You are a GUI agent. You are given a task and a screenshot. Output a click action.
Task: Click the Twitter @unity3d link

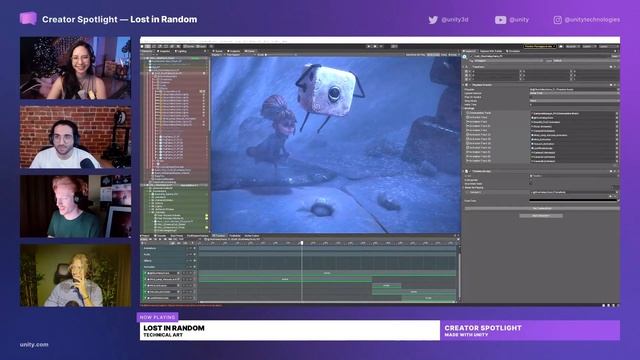coord(448,20)
